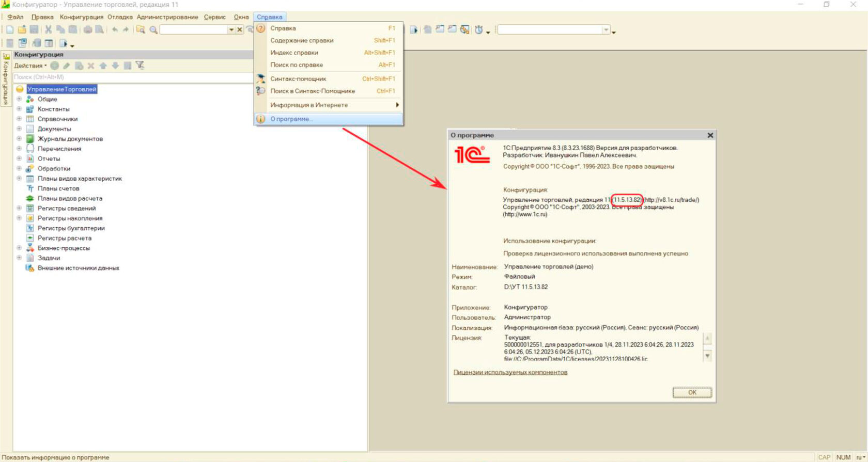The width and height of the screenshot is (868, 462).
Task: Click the Copy toolbar icon
Action: click(x=60, y=29)
